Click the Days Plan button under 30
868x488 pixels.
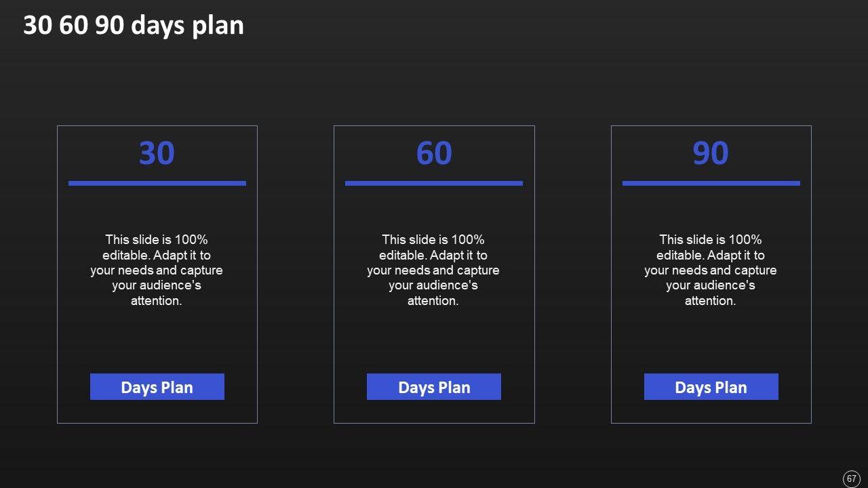coord(157,387)
